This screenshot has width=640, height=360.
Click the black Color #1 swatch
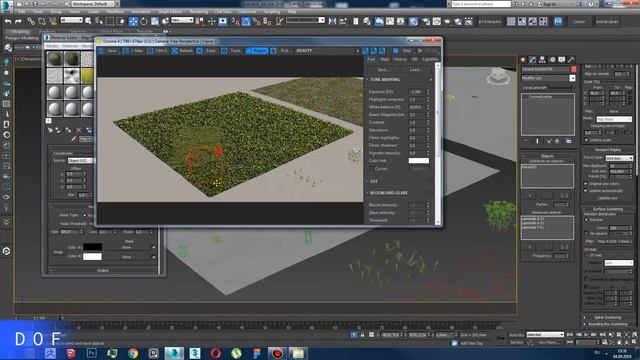pos(92,247)
